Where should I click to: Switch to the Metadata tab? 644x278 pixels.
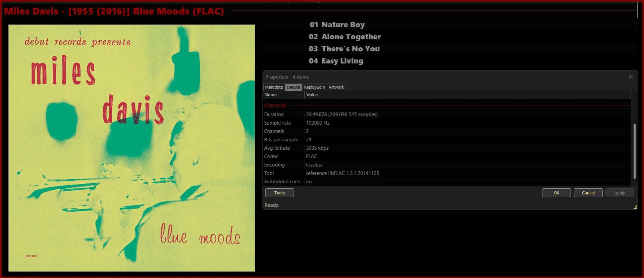click(x=274, y=87)
